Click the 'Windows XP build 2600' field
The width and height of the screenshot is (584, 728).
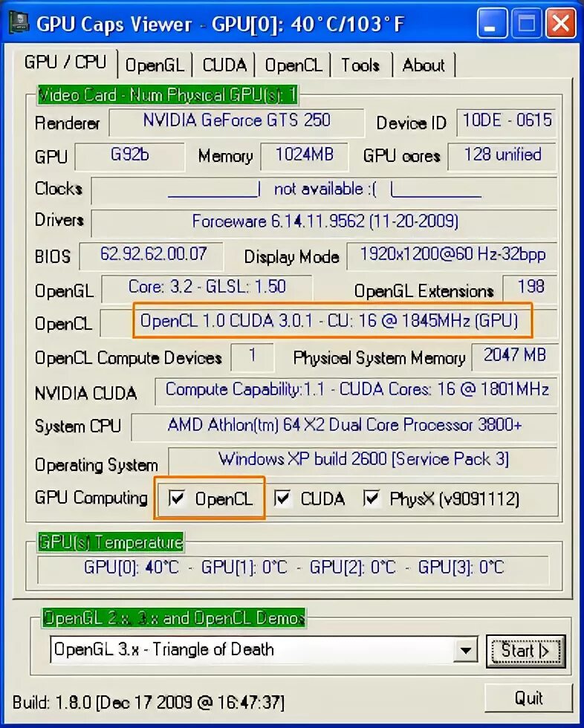pos(363,461)
